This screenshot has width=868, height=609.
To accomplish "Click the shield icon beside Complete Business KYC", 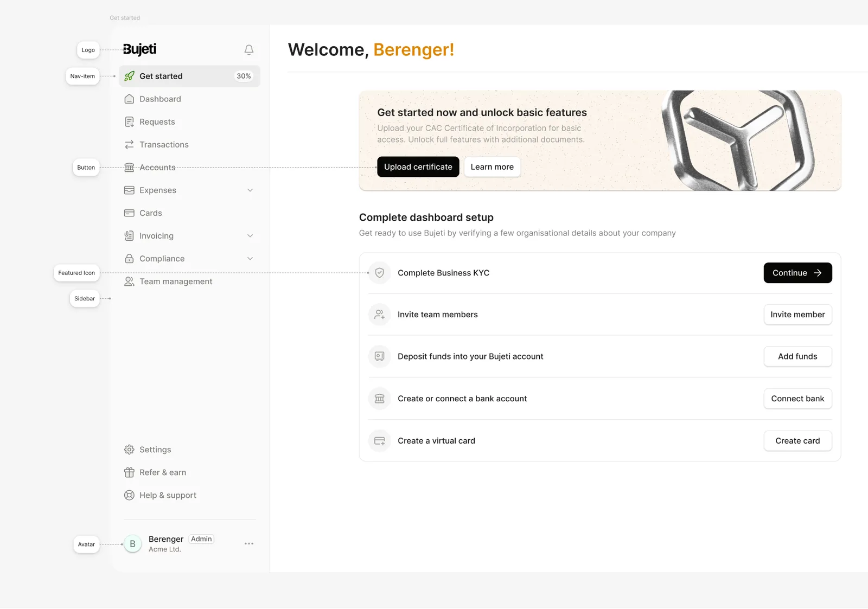I will point(380,273).
